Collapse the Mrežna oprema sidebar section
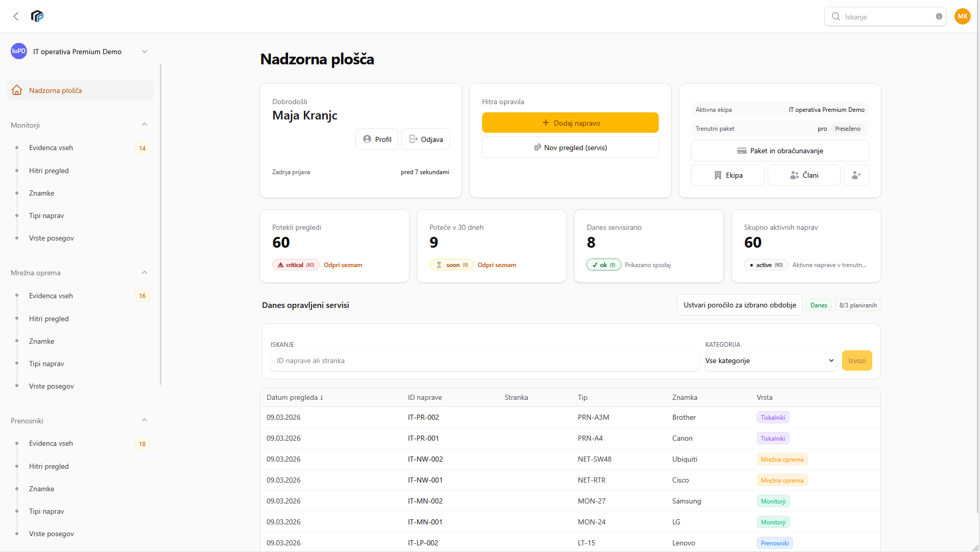980x552 pixels. tap(145, 273)
